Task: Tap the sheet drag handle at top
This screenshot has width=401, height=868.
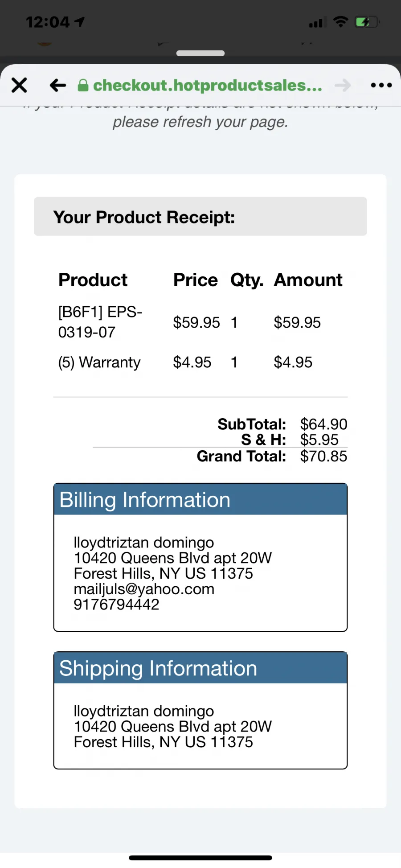Action: click(200, 53)
